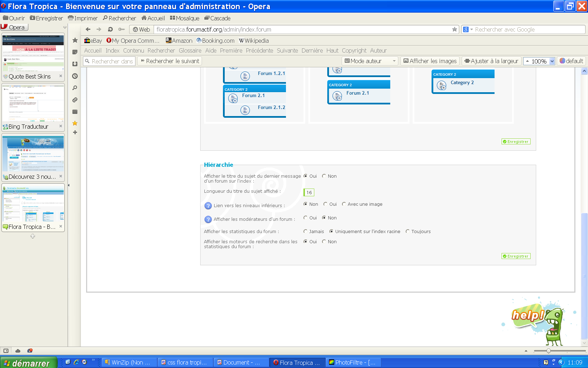
Task: Click Imprimer in the toolbar
Action: click(83, 18)
